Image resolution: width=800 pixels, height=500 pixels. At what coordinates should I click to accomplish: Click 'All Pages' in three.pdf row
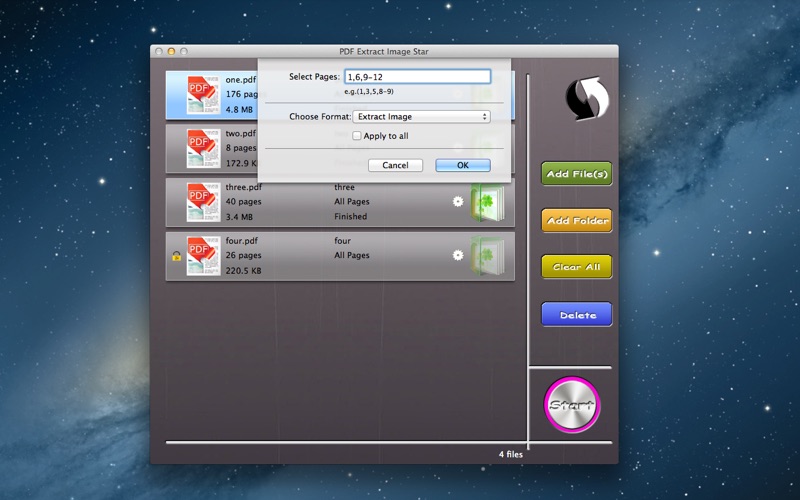(352, 202)
